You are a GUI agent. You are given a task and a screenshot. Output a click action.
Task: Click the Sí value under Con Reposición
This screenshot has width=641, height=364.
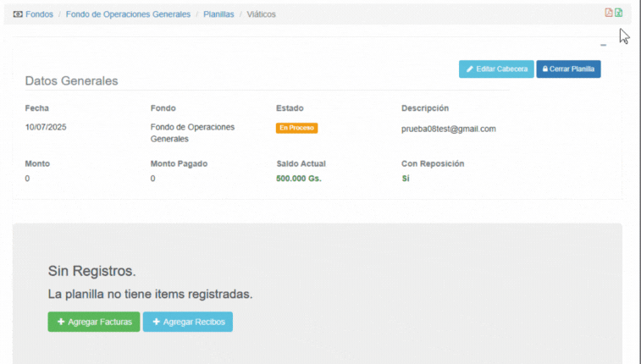tap(406, 179)
